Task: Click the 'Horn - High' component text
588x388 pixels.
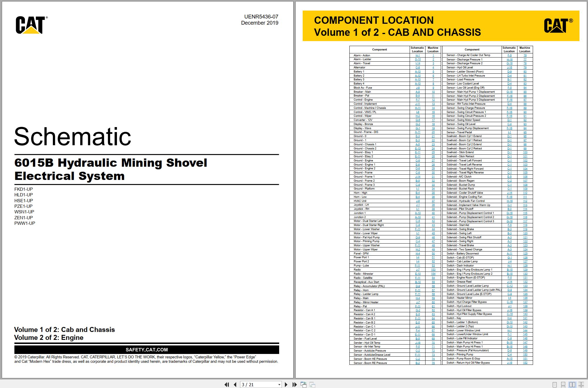Action: tap(360, 193)
